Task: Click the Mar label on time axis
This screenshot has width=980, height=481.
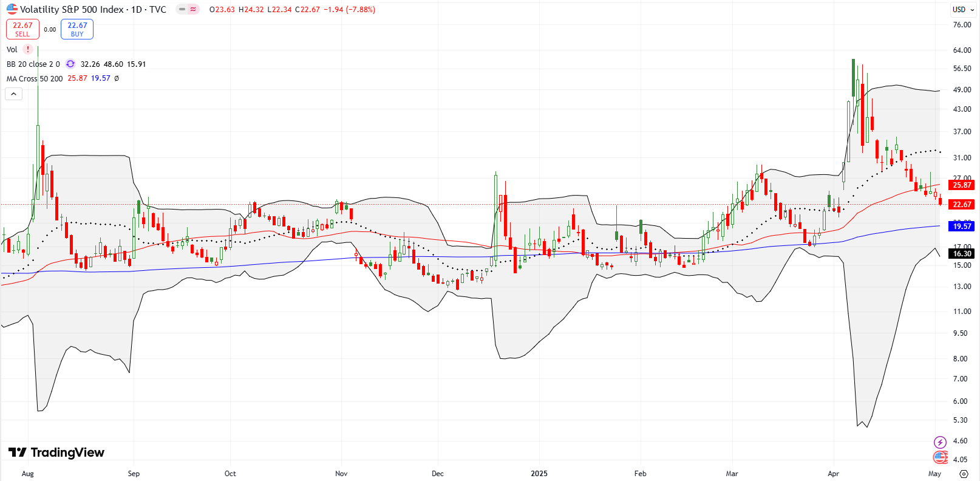Action: point(732,474)
